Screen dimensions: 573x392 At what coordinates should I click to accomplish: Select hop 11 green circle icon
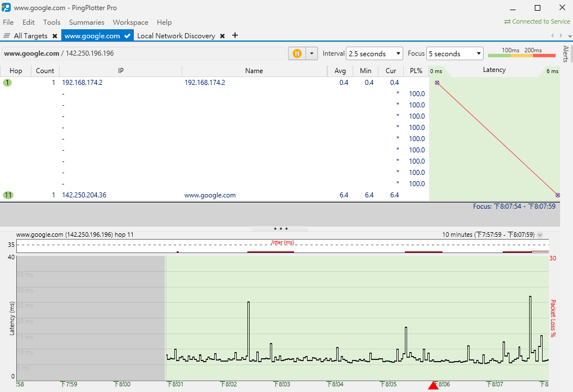pyautogui.click(x=8, y=195)
